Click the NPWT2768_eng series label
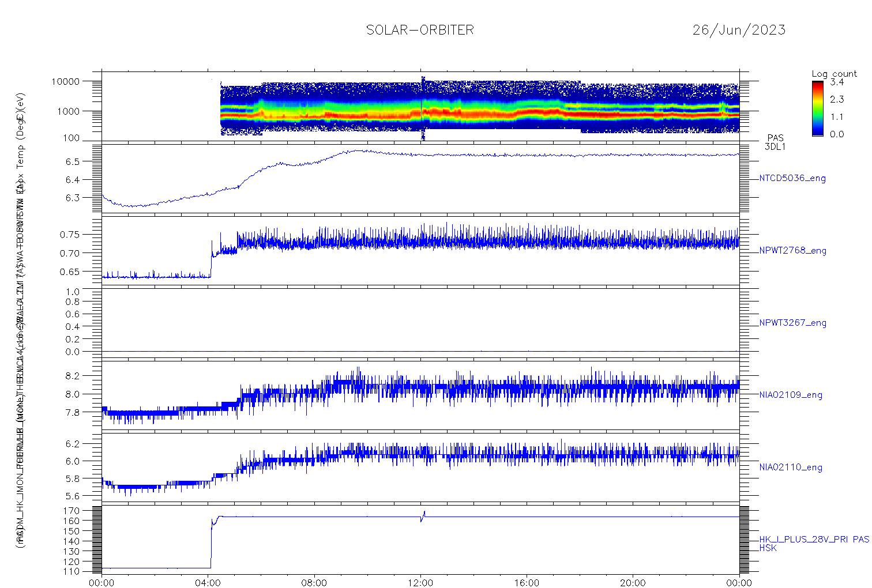Viewport: 872px width, 588px height. [x=793, y=251]
